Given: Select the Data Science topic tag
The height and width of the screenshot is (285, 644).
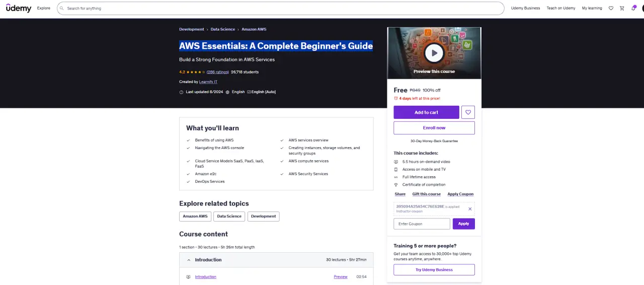Looking at the screenshot, I should tap(229, 216).
